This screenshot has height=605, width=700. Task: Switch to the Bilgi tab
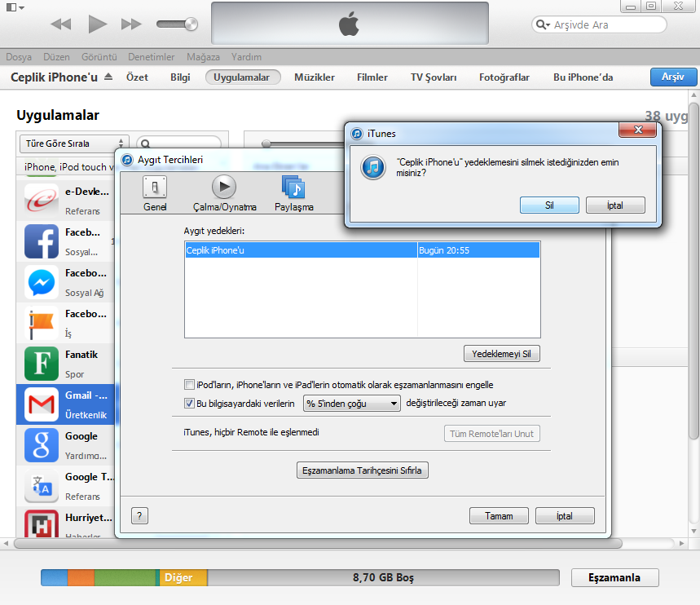(x=180, y=77)
